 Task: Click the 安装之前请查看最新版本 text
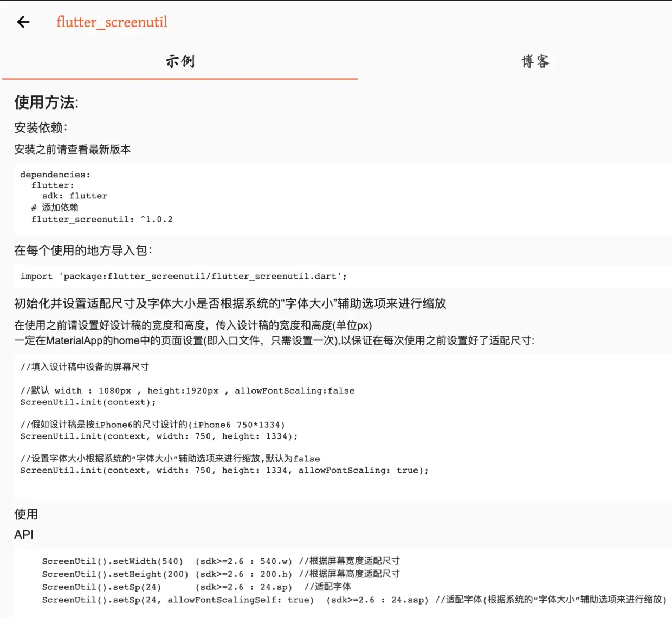tap(72, 150)
